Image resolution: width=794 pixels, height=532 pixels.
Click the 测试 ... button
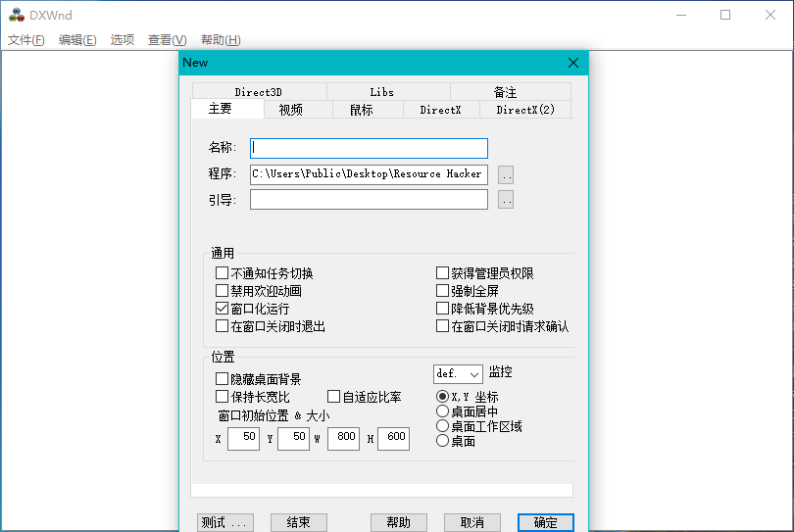click(x=224, y=522)
